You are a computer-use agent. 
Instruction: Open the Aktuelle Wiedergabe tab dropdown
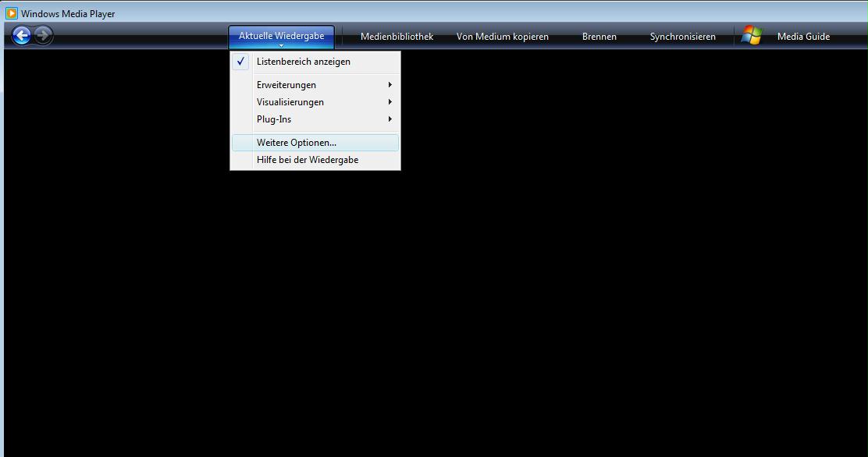pyautogui.click(x=281, y=37)
